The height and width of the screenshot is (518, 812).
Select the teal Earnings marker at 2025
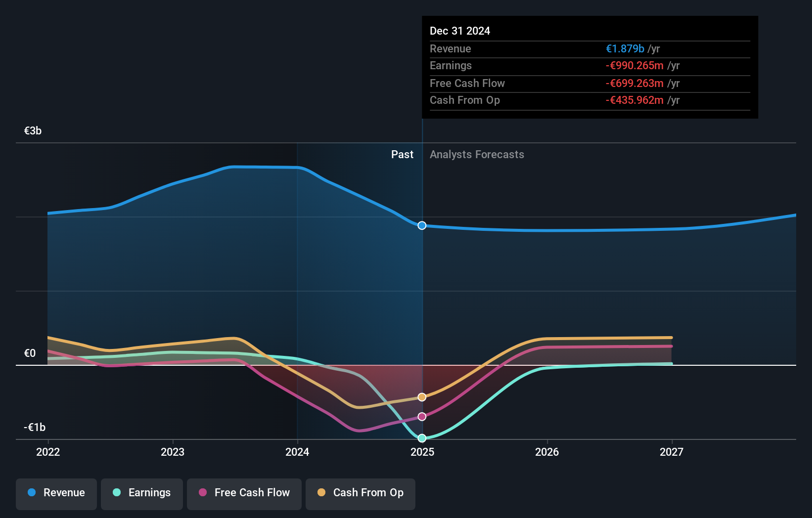click(422, 437)
